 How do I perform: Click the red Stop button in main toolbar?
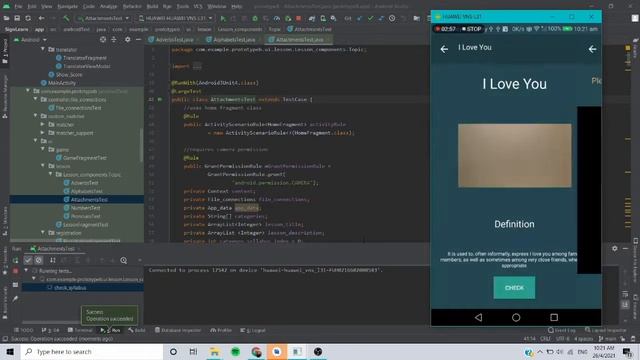299,18
